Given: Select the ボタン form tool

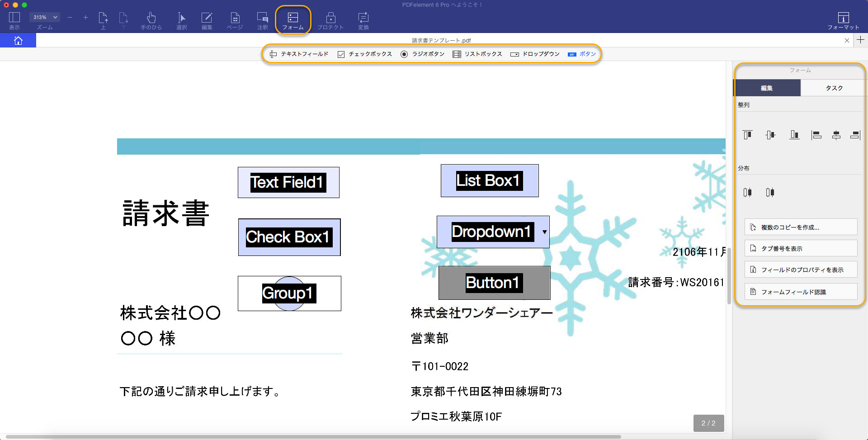Looking at the screenshot, I should (582, 54).
